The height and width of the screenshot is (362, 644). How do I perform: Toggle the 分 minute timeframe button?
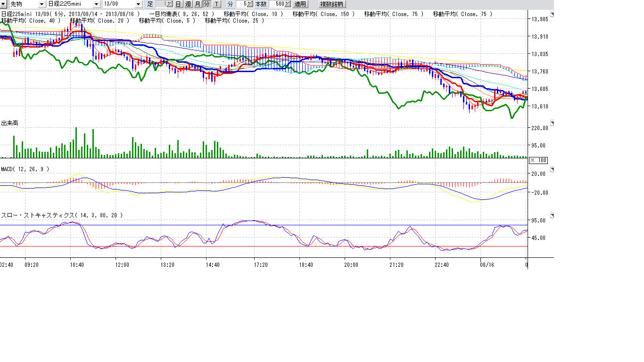click(x=207, y=4)
